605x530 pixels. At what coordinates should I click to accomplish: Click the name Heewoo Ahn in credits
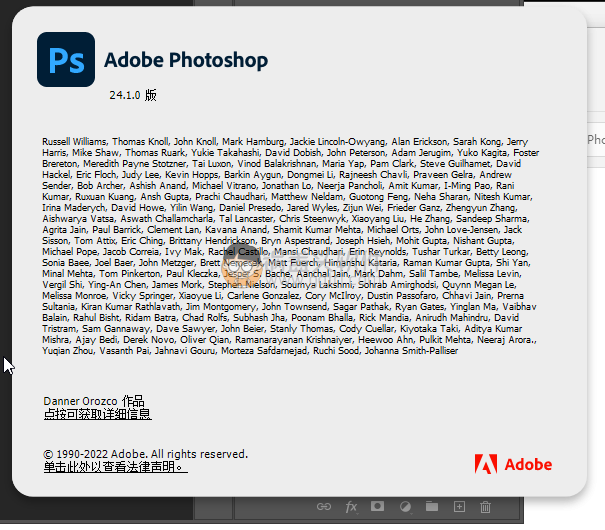pos(385,340)
